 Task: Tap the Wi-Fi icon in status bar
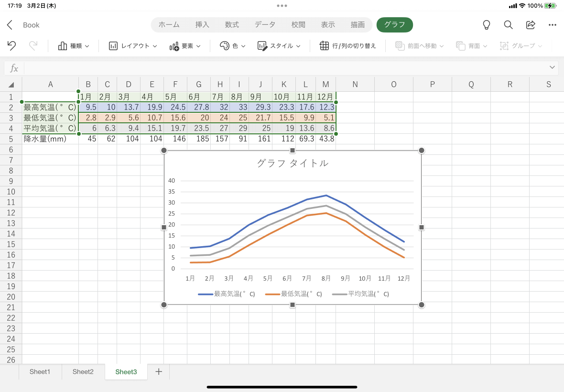[522, 6]
